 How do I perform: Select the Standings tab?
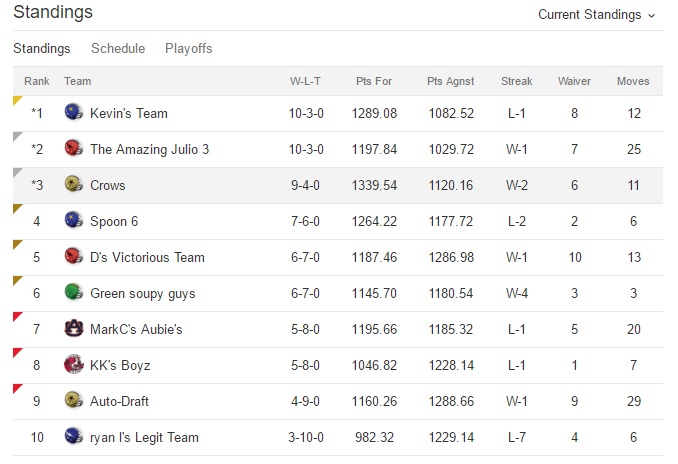pos(42,48)
